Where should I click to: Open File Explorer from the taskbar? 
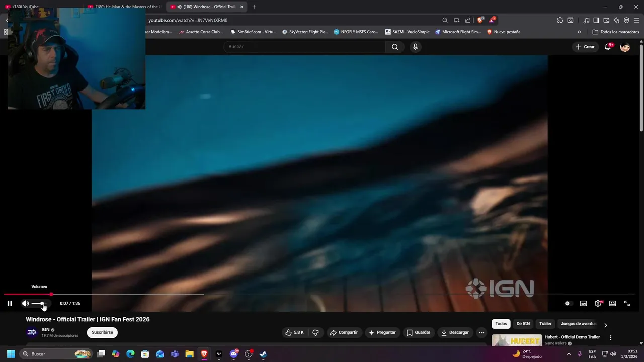(189, 354)
